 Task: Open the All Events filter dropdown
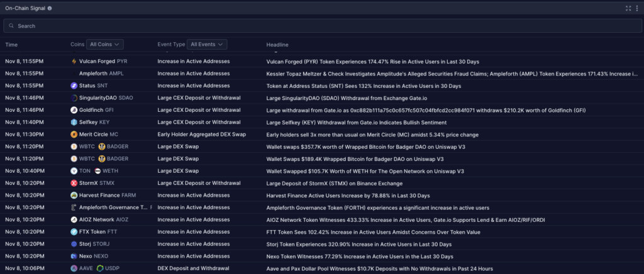[206, 44]
